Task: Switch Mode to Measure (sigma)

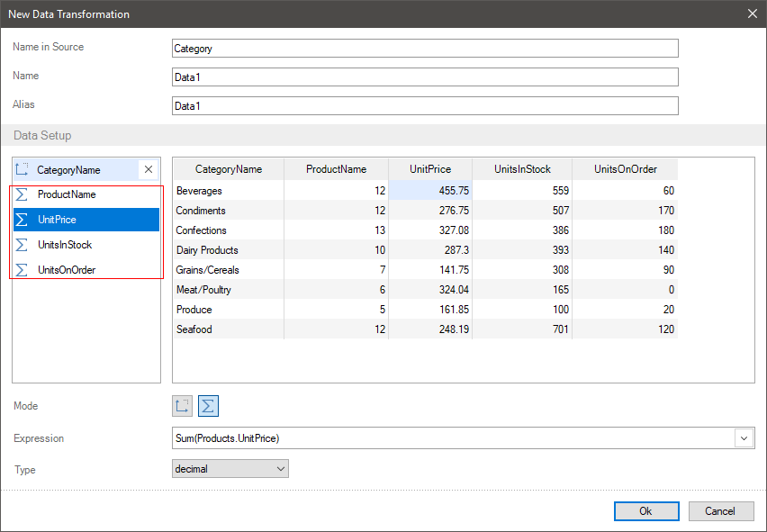Action: coord(208,406)
